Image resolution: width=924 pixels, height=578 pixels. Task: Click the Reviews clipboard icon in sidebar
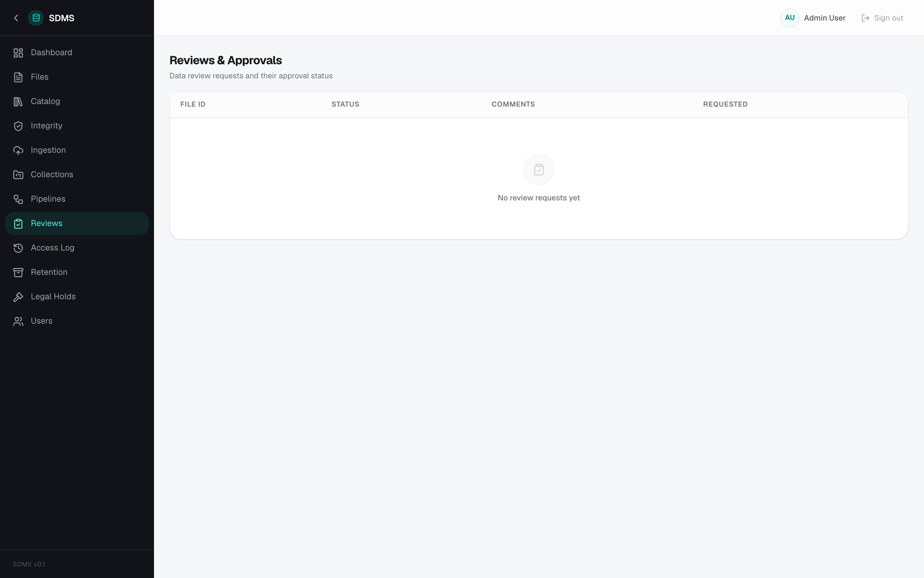tap(18, 223)
